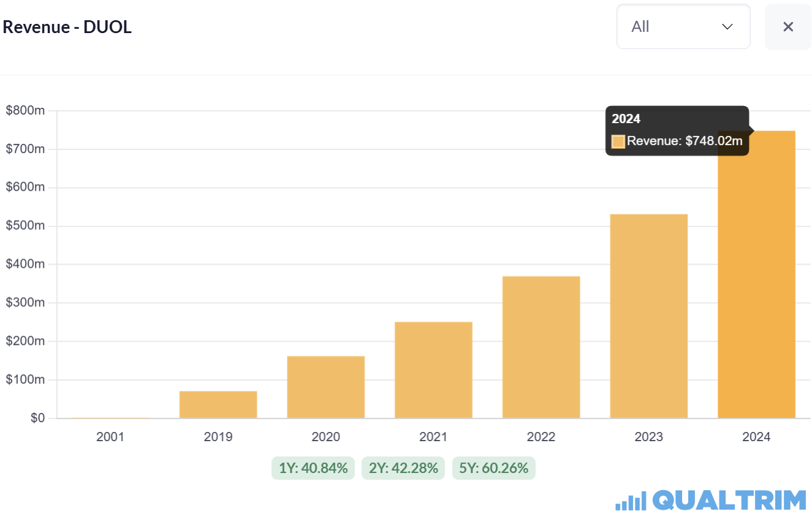Click the 2020 revenue bar

(x=326, y=387)
